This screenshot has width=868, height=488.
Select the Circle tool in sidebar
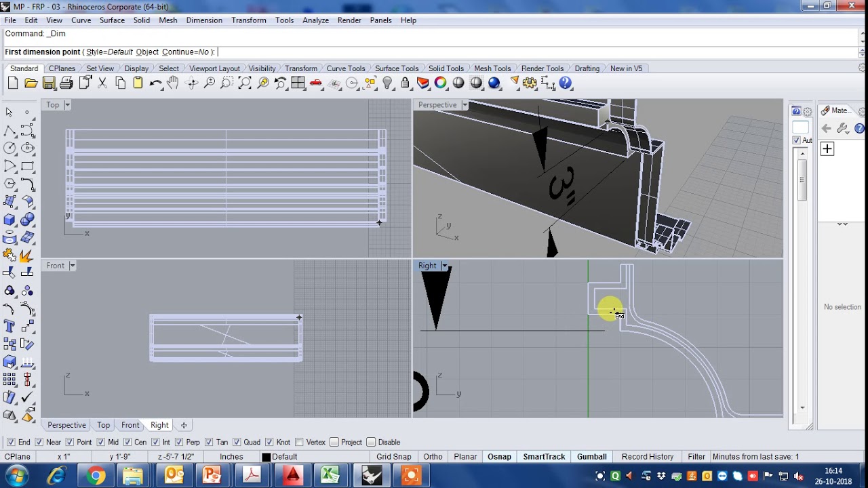coord(9,148)
